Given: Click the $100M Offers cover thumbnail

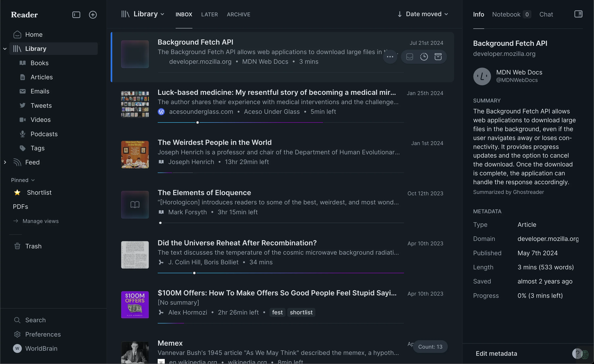Looking at the screenshot, I should [135, 305].
